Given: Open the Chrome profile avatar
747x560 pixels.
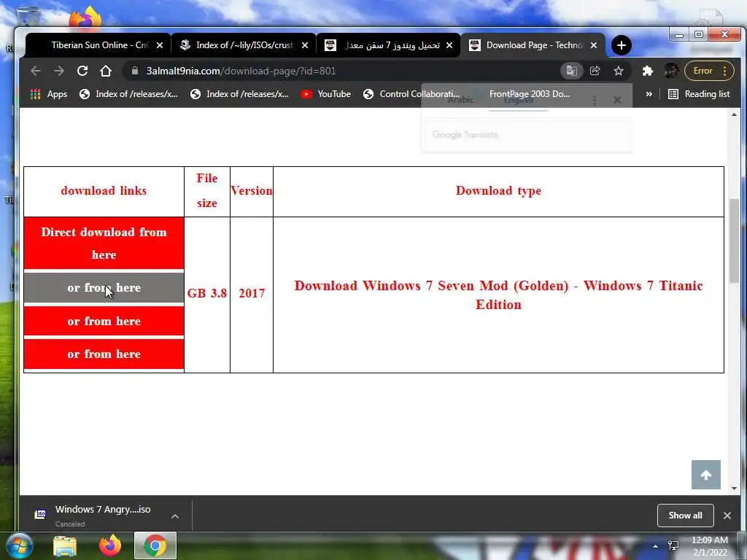Looking at the screenshot, I should click(x=671, y=71).
